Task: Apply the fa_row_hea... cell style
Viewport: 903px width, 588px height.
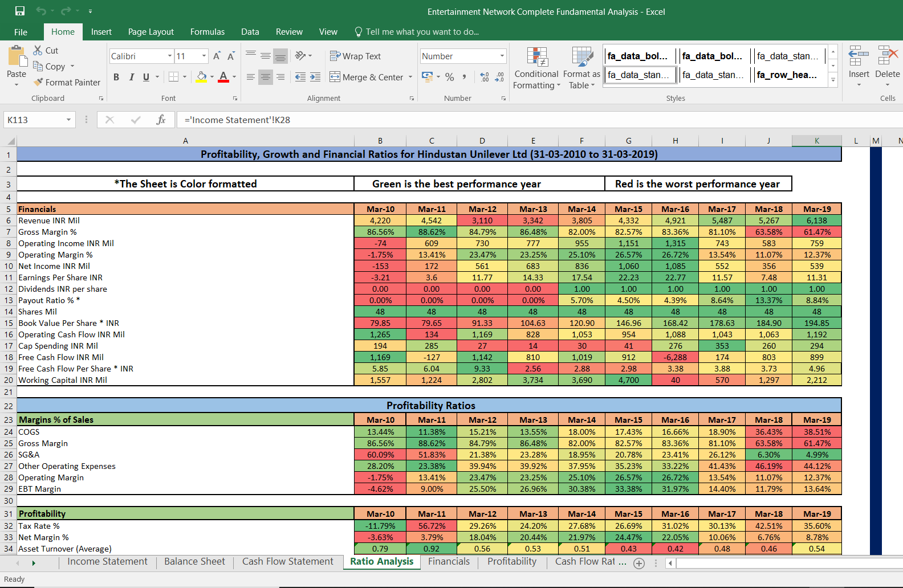Action: point(787,75)
